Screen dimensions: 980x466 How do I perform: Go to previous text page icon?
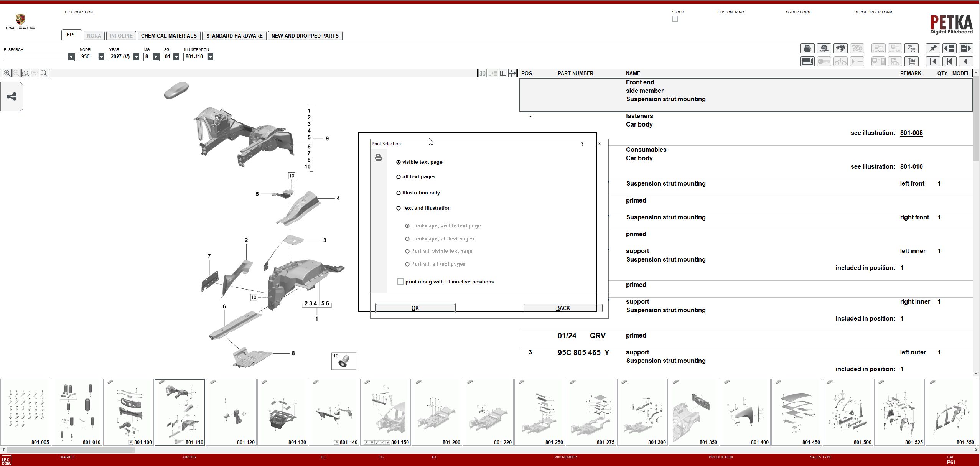click(x=949, y=48)
